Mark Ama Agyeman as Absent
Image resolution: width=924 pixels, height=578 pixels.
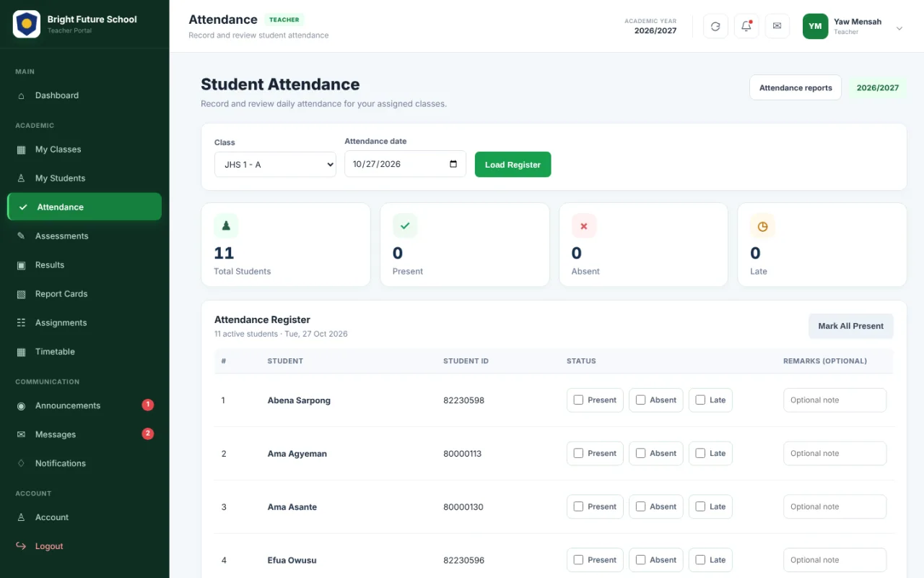656,454
